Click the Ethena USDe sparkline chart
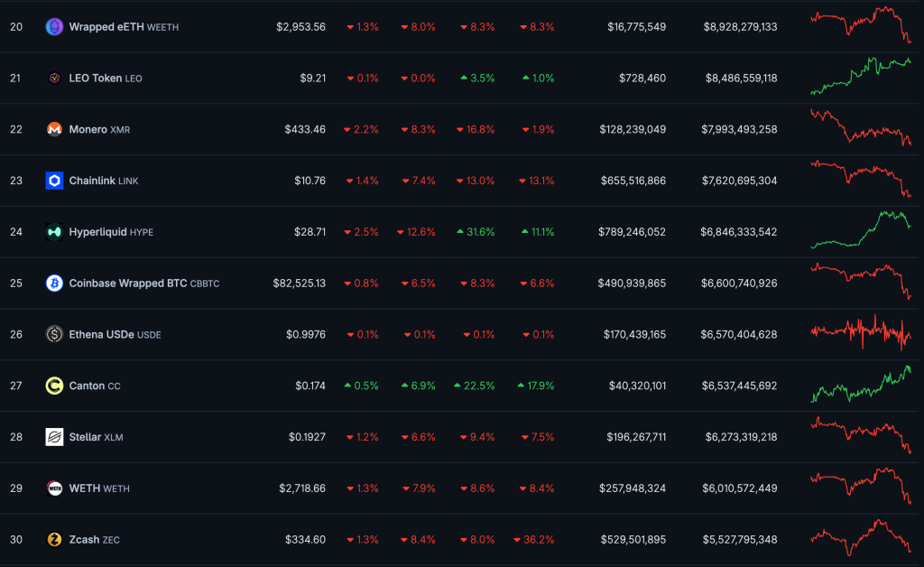The width and height of the screenshot is (924, 567). (861, 333)
